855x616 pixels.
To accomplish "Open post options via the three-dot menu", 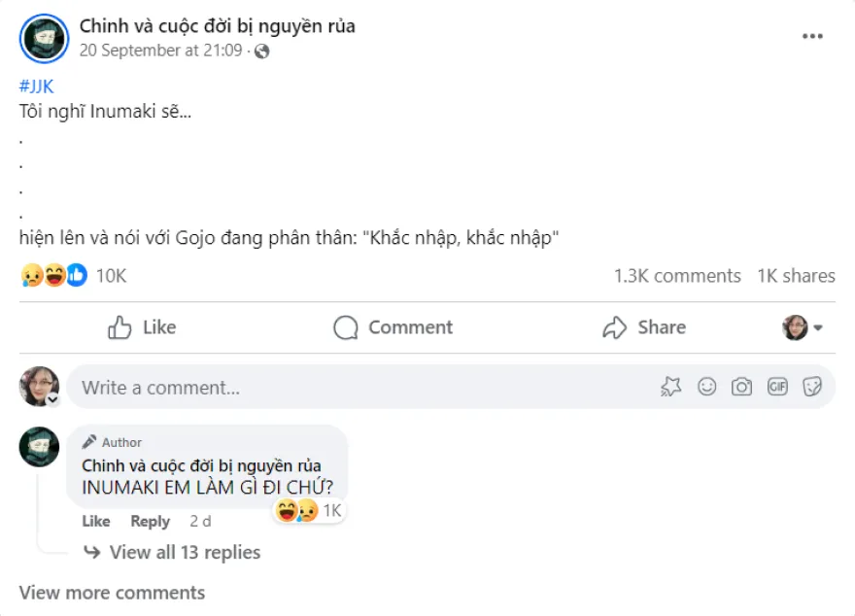I will click(x=812, y=37).
